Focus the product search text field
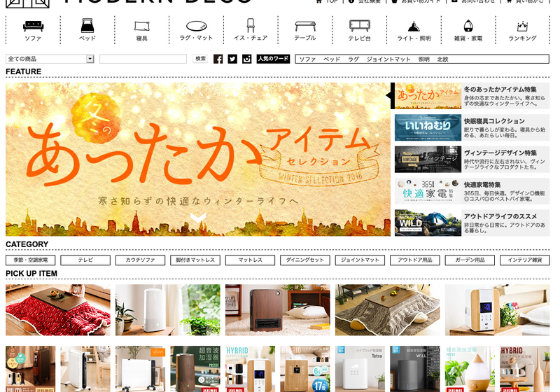Image resolution: width=560 pixels, height=392 pixels. (x=143, y=59)
